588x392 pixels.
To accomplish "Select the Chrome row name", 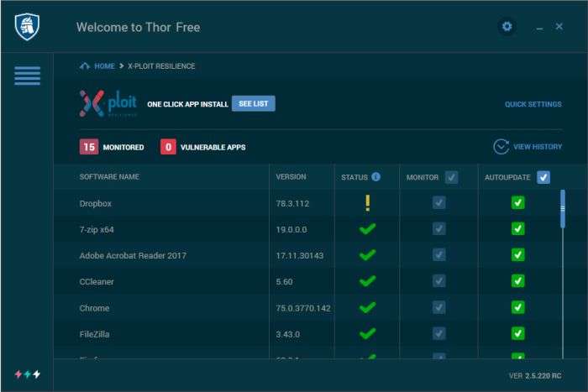I will (94, 308).
